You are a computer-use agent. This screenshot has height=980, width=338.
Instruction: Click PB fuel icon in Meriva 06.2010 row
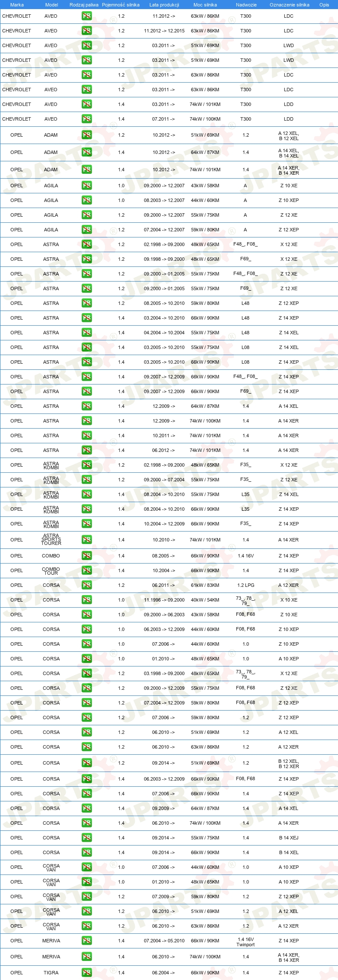coord(86,957)
